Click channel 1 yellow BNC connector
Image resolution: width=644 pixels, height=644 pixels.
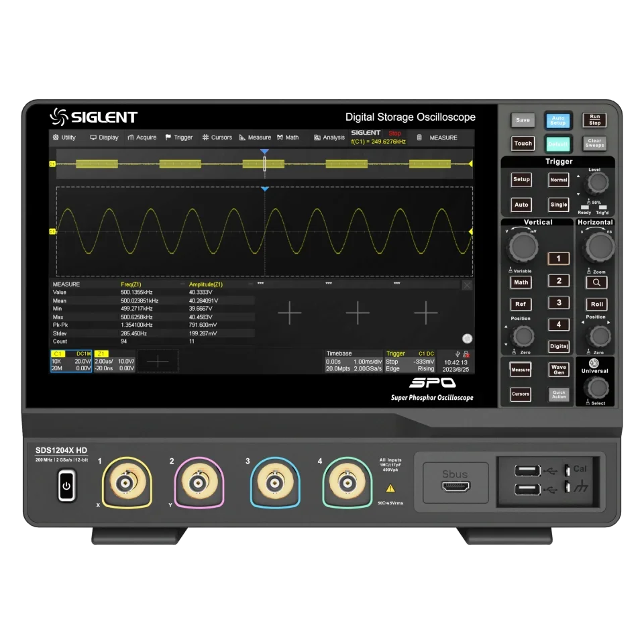coord(127,482)
